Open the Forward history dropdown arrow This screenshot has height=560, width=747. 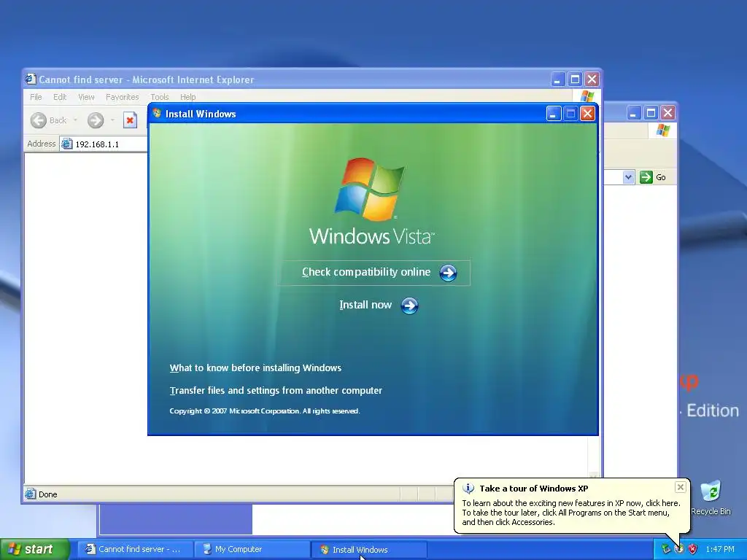(112, 120)
